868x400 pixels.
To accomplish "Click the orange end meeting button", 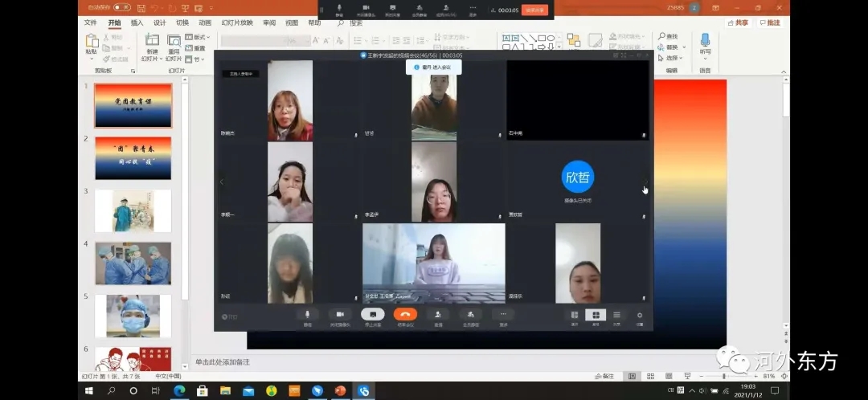I will click(x=405, y=315).
